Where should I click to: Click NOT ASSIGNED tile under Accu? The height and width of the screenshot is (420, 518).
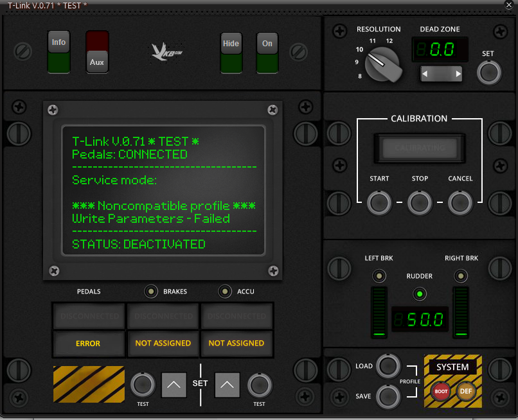tap(237, 344)
